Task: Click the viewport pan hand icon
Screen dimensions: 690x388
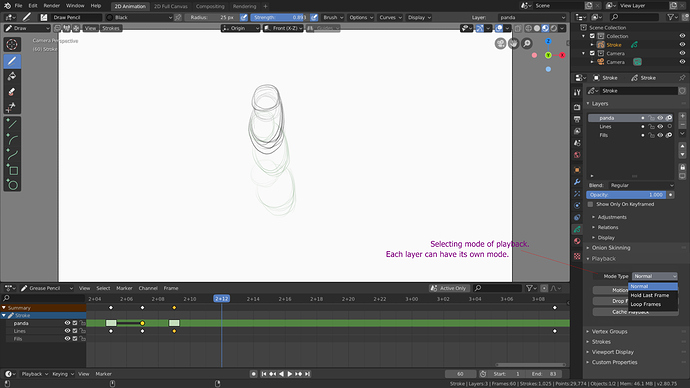Action: pos(514,44)
